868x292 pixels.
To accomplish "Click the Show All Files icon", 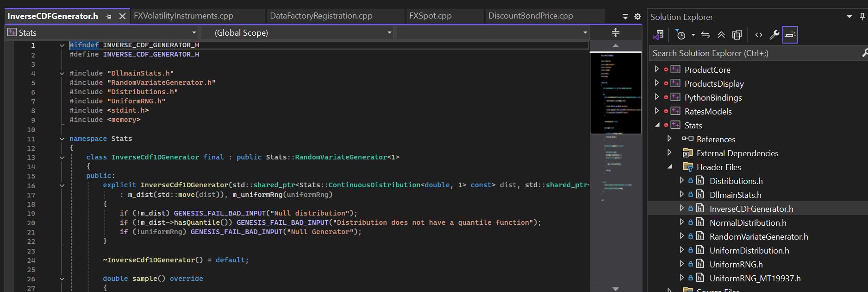I will point(737,35).
